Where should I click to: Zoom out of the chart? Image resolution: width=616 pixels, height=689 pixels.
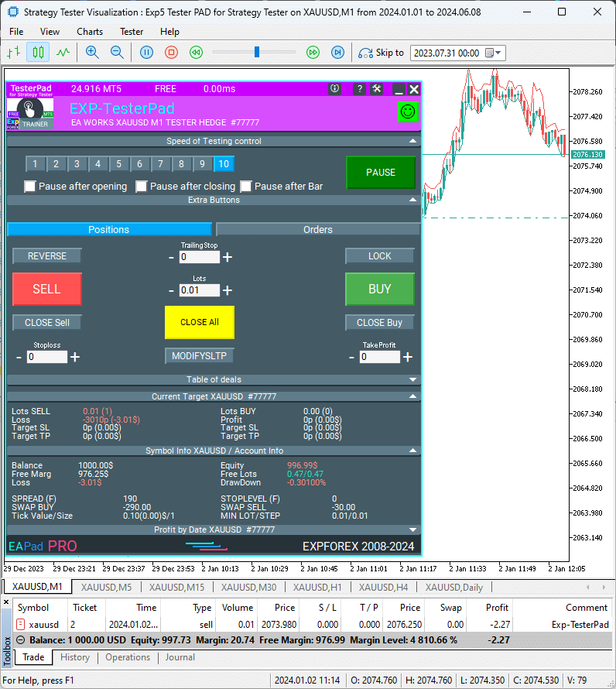coord(117,53)
